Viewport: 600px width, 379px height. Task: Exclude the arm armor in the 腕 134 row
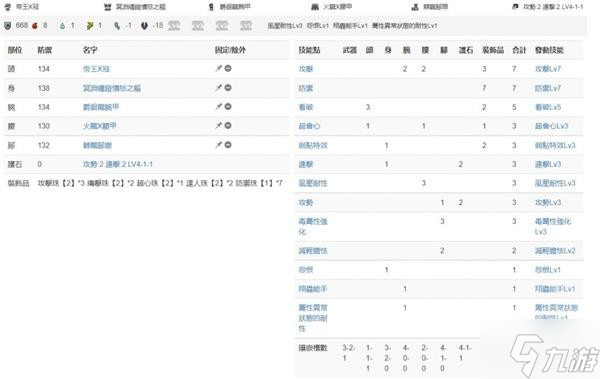click(228, 106)
